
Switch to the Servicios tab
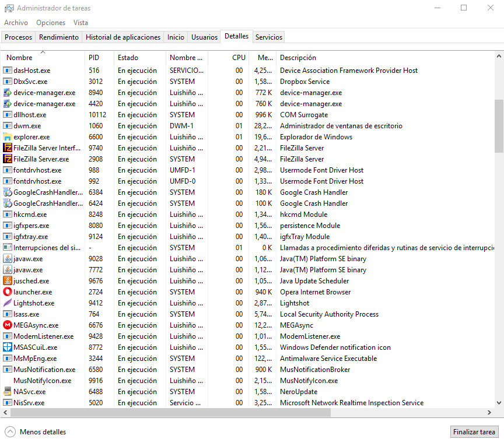(x=269, y=37)
